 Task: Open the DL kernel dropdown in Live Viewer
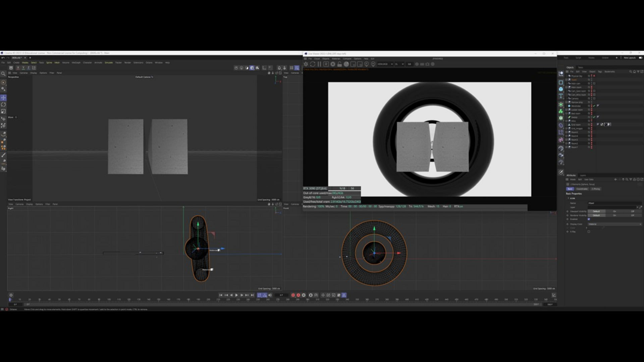(x=399, y=64)
